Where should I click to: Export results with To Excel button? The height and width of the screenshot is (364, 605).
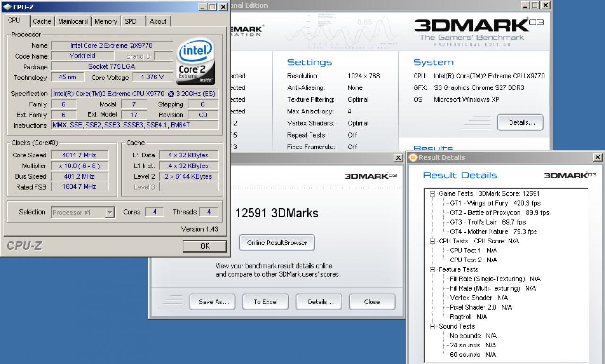point(266,302)
